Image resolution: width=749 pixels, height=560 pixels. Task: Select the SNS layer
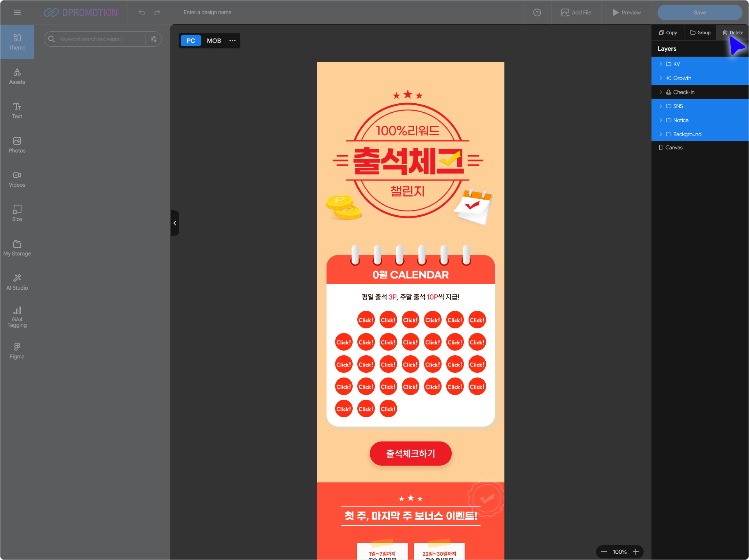pos(700,106)
